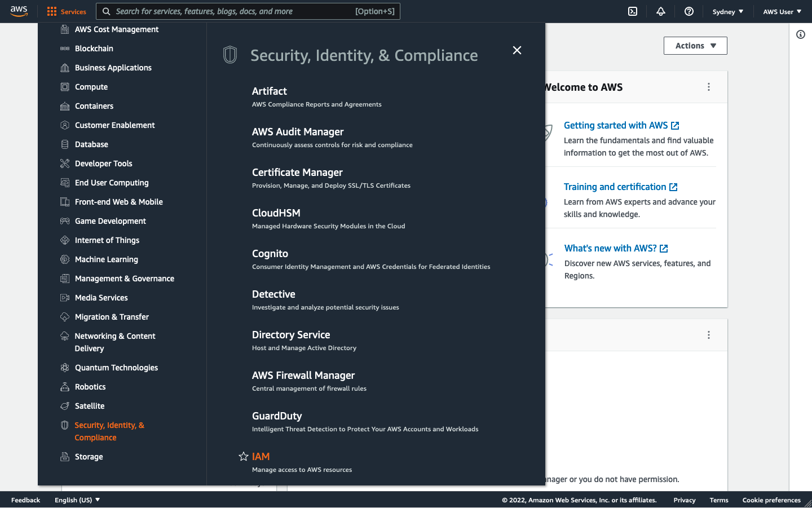Viewport: 812px width, 508px height.
Task: Open the Actions dropdown
Action: coord(695,46)
